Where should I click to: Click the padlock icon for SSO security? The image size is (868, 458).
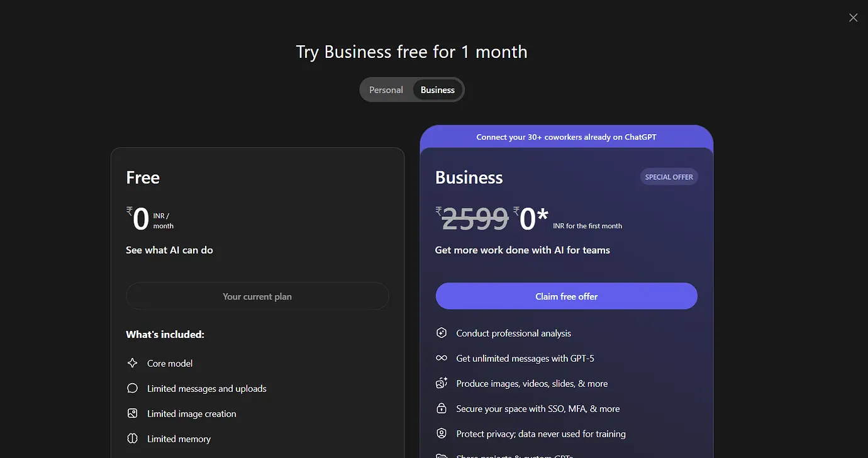pos(442,408)
